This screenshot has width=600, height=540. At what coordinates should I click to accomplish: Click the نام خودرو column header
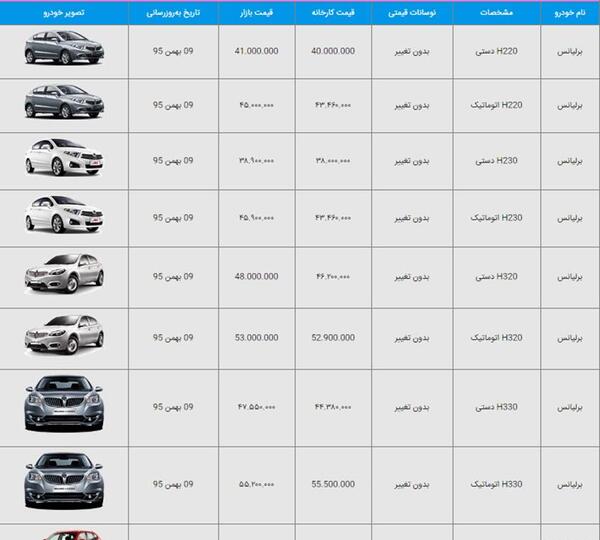click(570, 13)
